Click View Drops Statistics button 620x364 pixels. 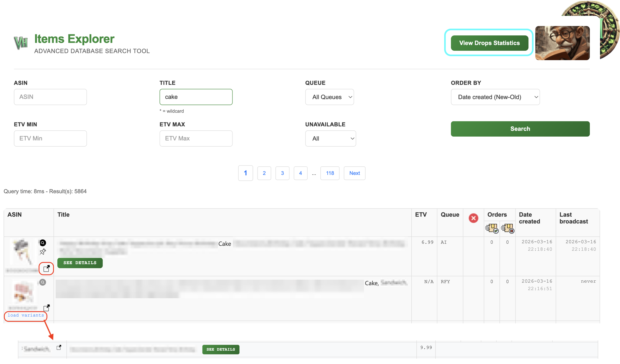point(489,43)
